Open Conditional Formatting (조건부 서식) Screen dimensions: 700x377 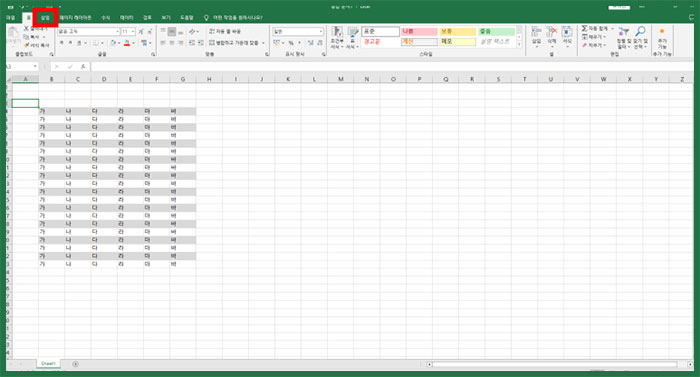(337, 38)
